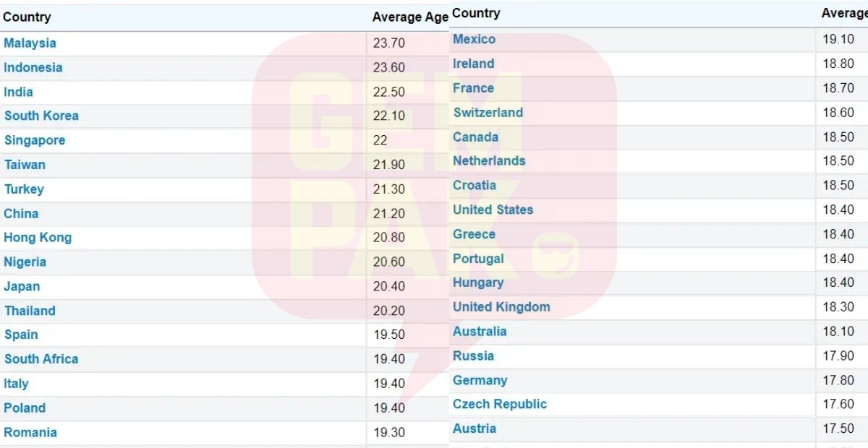Open the Switzerland country link
The height and width of the screenshot is (448, 868).
(x=488, y=113)
